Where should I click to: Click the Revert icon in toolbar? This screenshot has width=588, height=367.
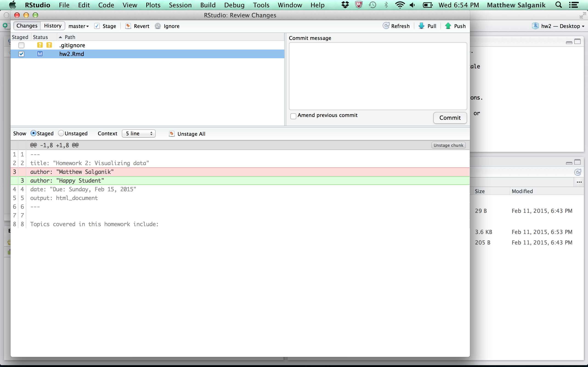pos(128,26)
